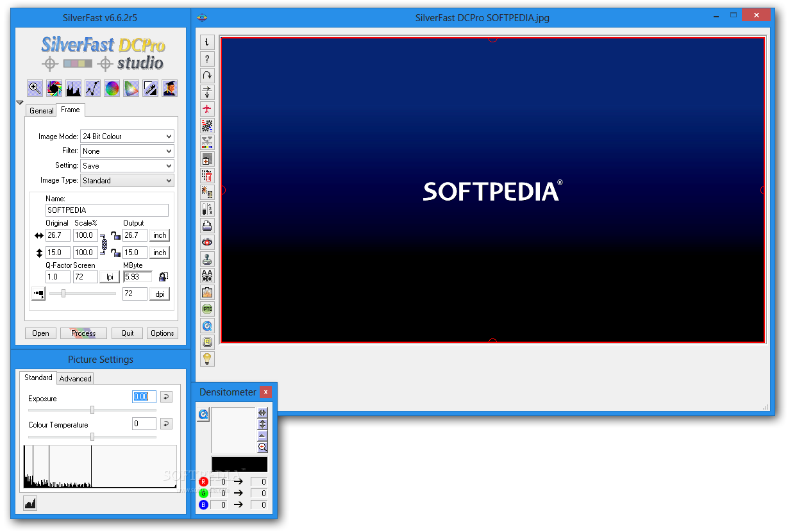Open the global colour correction wheel
The image size is (788, 532).
pyautogui.click(x=112, y=88)
